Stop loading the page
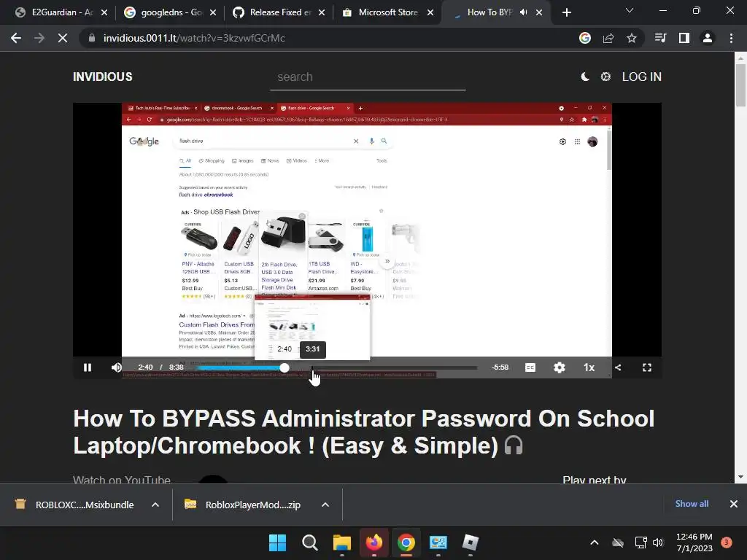The height and width of the screenshot is (560, 747). coord(63,38)
